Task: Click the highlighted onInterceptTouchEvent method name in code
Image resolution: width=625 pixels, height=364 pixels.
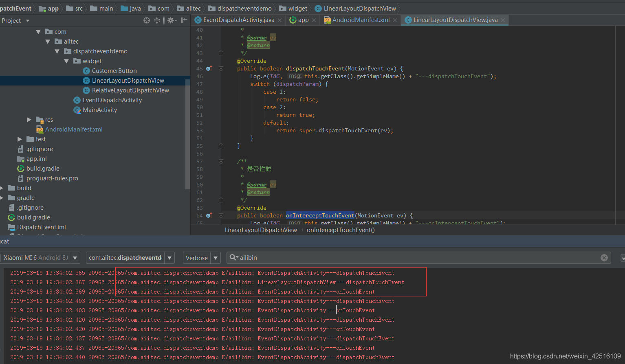Action: pos(320,215)
